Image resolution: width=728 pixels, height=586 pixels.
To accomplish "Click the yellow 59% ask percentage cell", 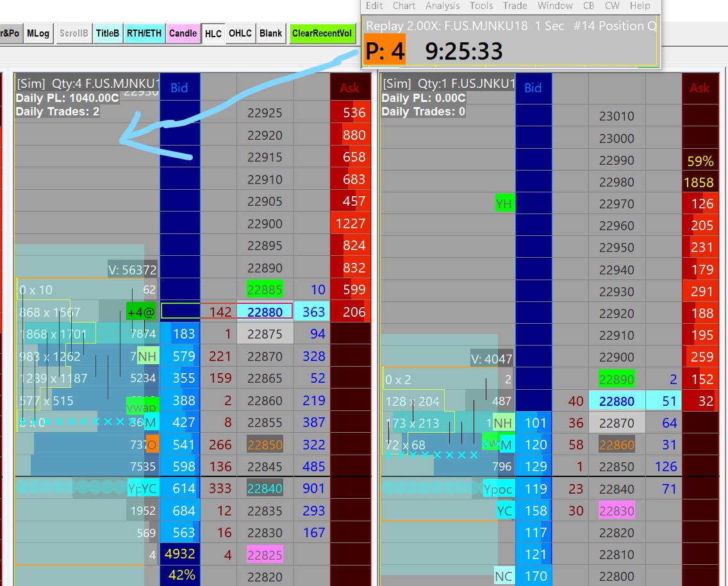I will pos(700,161).
